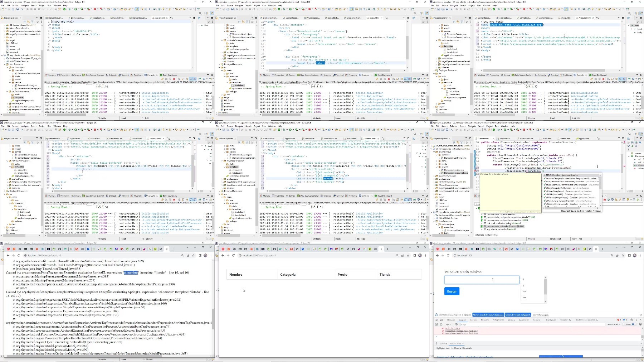644x362 pixels.
Task: Switch to the Lighthouse tab in DevTools
Action: point(551,320)
